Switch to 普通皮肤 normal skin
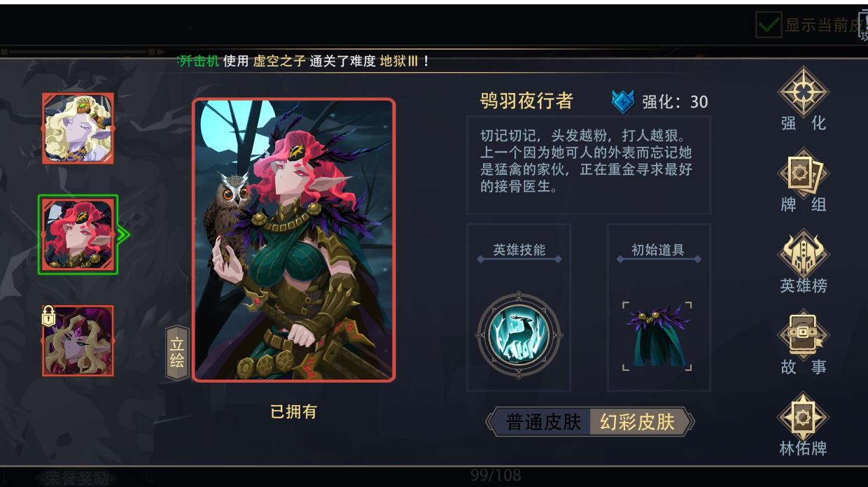This screenshot has height=487, width=868. click(544, 422)
